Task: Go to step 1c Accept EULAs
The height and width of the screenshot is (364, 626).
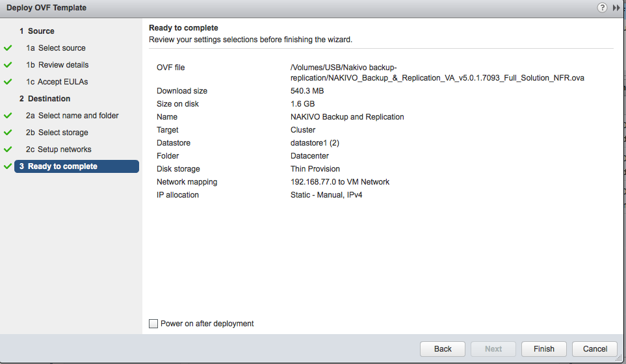Action: click(x=57, y=82)
